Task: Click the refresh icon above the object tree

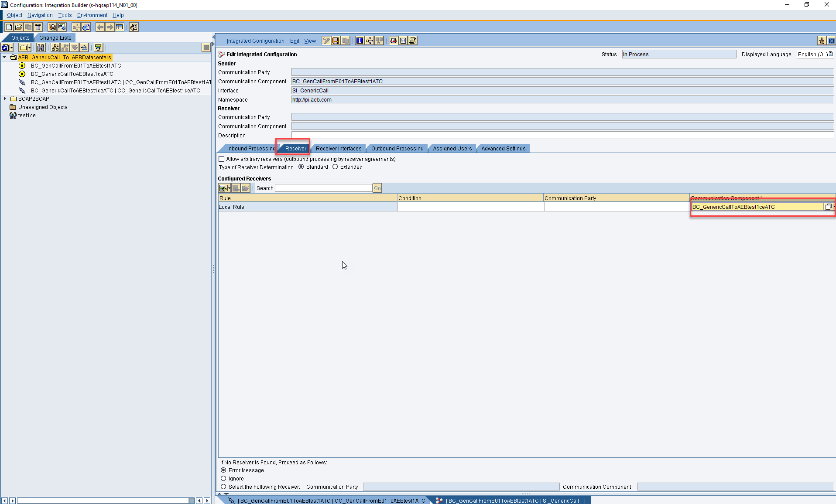Action: tap(6, 48)
